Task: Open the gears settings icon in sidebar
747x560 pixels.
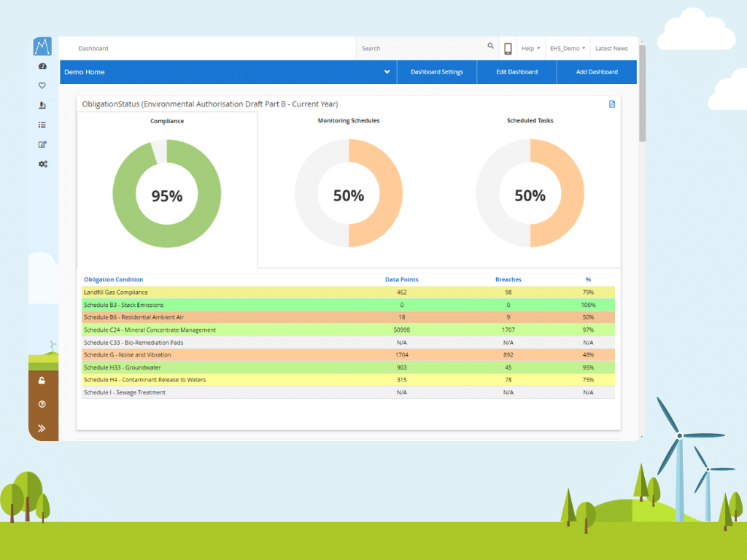Action: (42, 164)
